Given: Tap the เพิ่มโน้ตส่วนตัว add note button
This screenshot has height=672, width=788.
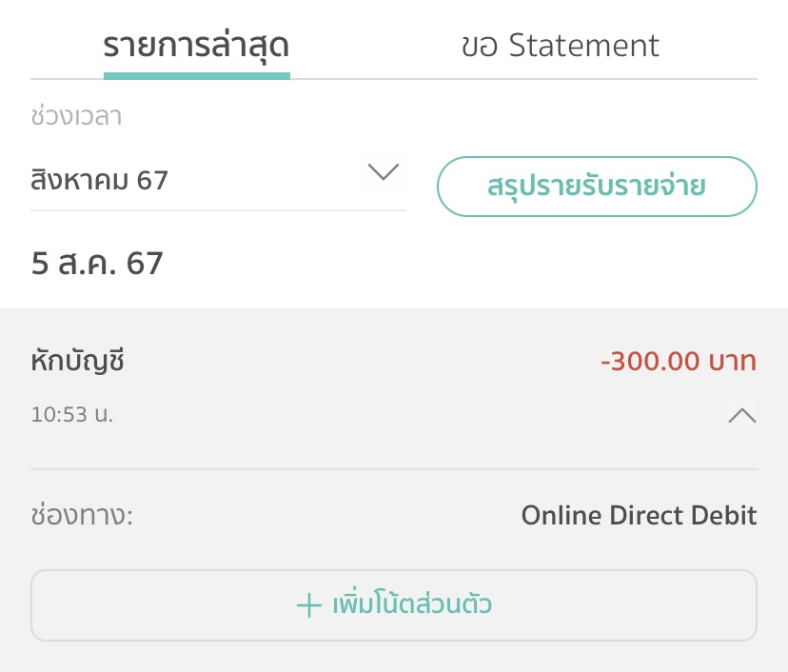Looking at the screenshot, I should click(394, 605).
